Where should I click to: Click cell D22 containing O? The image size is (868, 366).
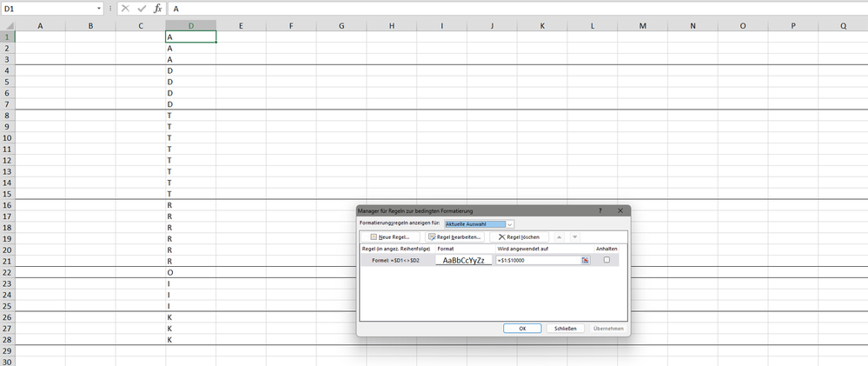point(190,272)
